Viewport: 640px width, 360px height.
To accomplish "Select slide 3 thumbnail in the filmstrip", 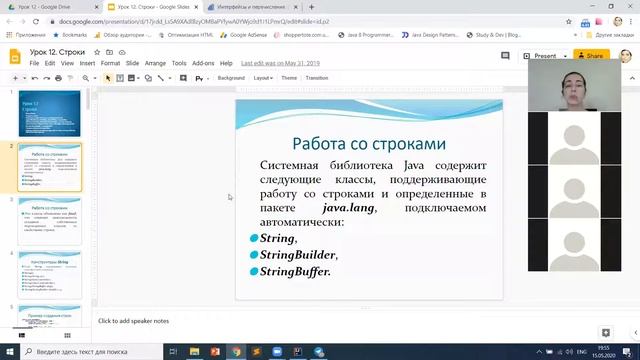I will point(49,221).
